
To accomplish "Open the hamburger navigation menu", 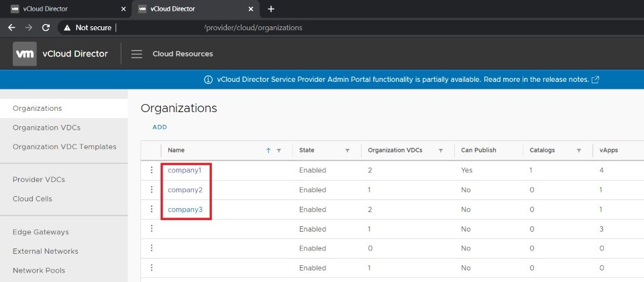I will (137, 54).
